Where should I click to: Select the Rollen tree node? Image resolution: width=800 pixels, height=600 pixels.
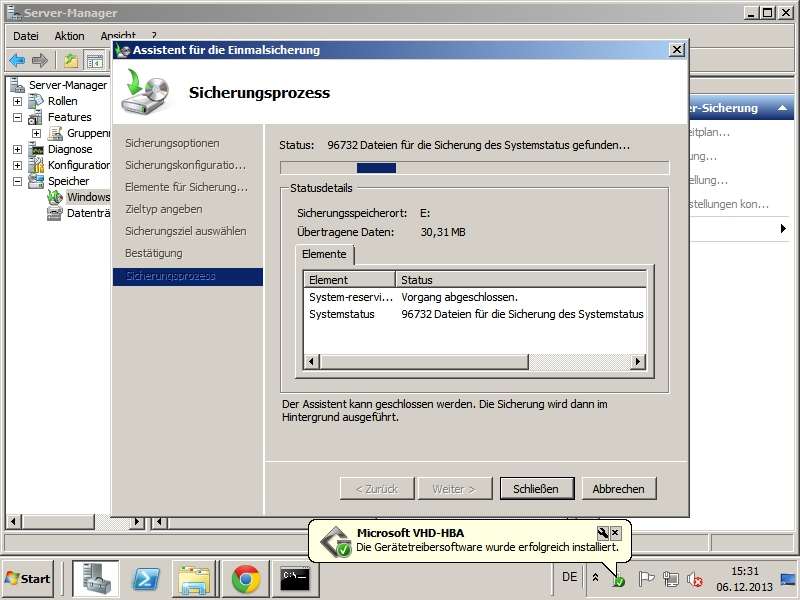62,101
